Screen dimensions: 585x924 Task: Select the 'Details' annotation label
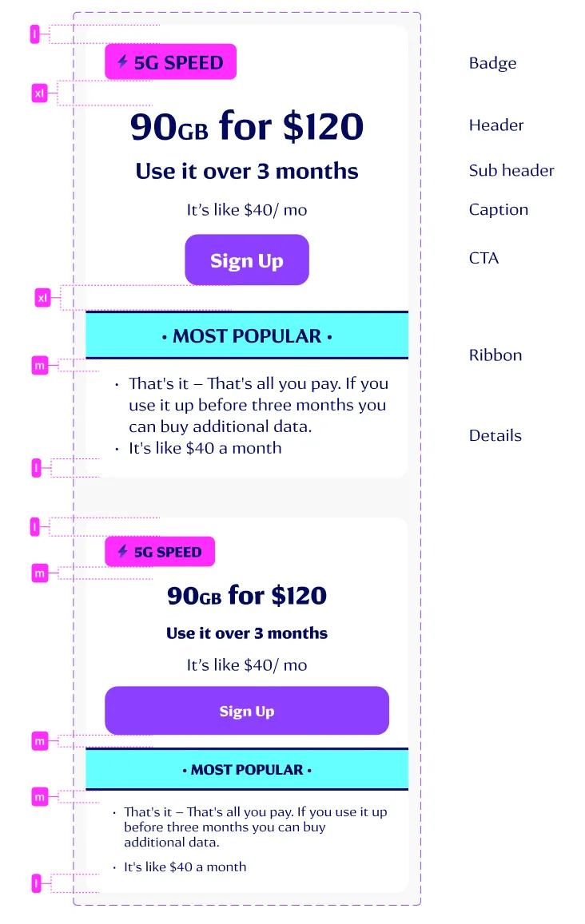494,435
